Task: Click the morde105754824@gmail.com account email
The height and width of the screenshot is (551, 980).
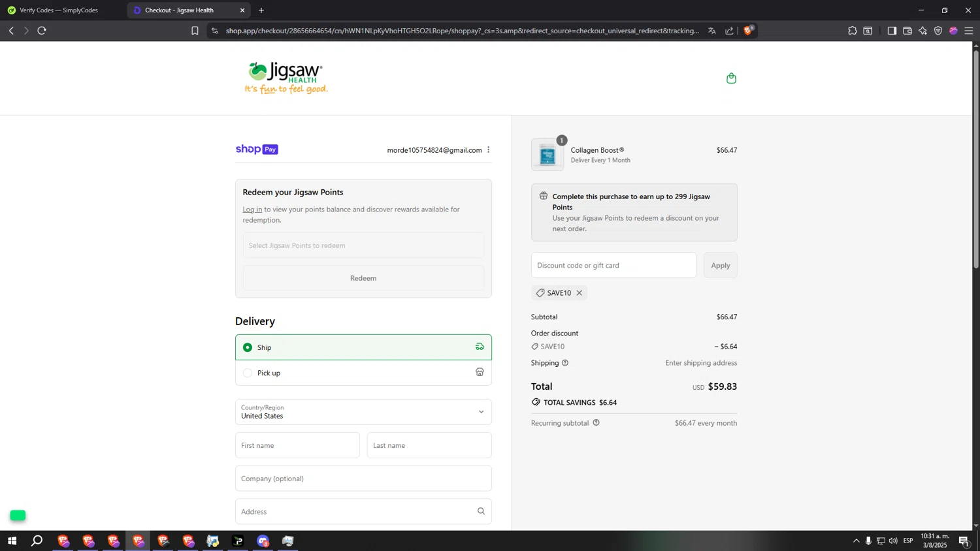Action: tap(434, 150)
